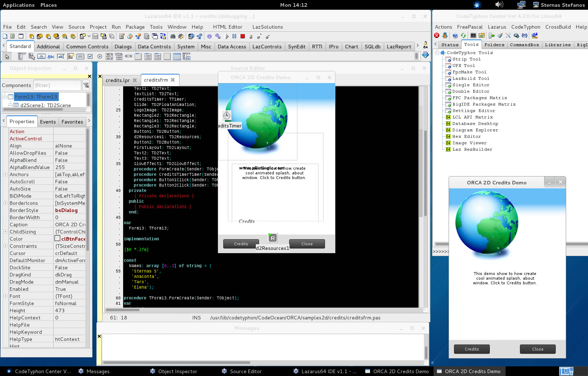Stop debugging with the red square
The width and height of the screenshot is (588, 376).
tap(243, 36)
